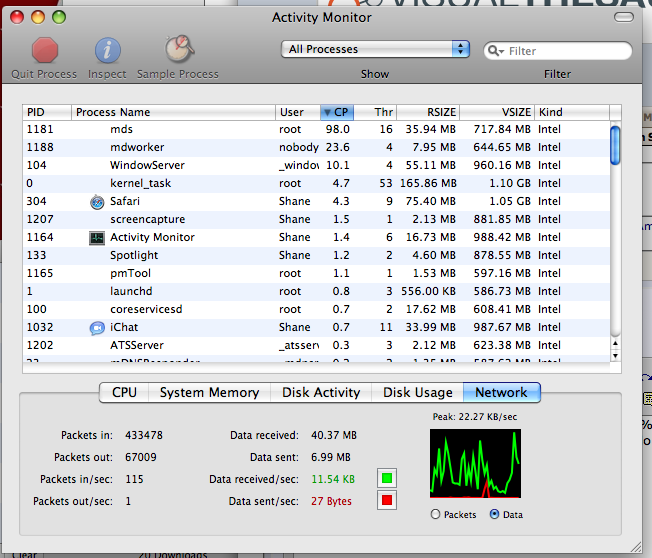This screenshot has width=652, height=558.
Task: Select the launchd process row
Action: click(316, 291)
